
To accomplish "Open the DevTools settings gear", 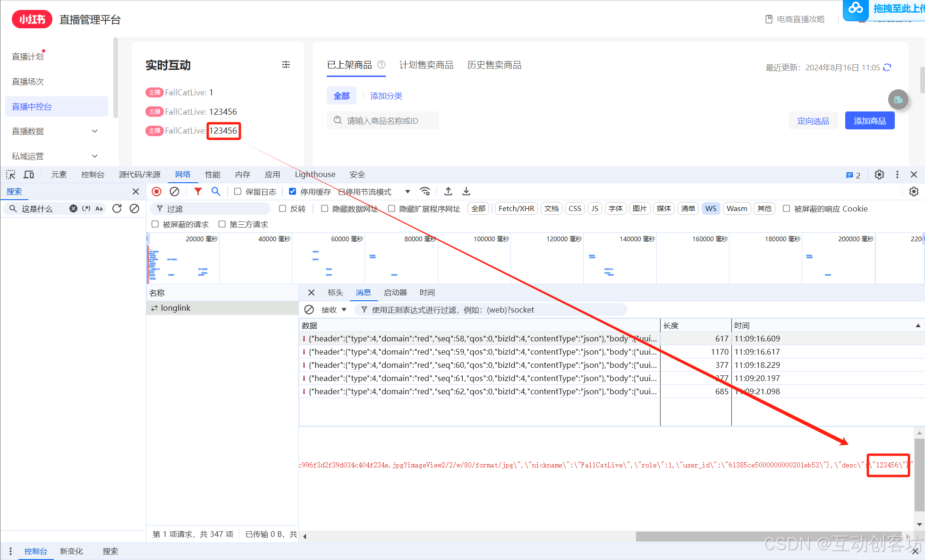I will tap(879, 175).
